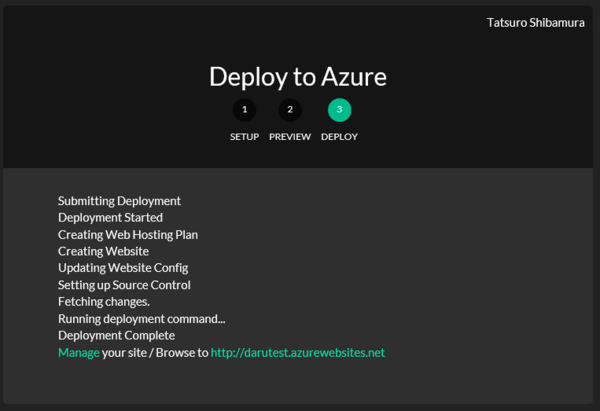Image resolution: width=600 pixels, height=411 pixels.
Task: Click the 'Deployment Started' log line
Action: pos(111,218)
